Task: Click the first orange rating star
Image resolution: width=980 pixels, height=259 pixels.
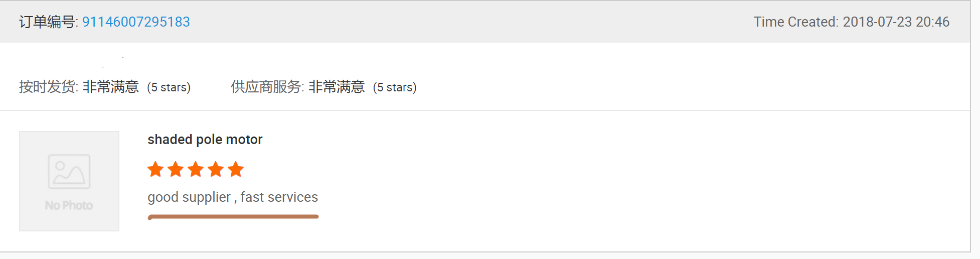Action: click(155, 170)
